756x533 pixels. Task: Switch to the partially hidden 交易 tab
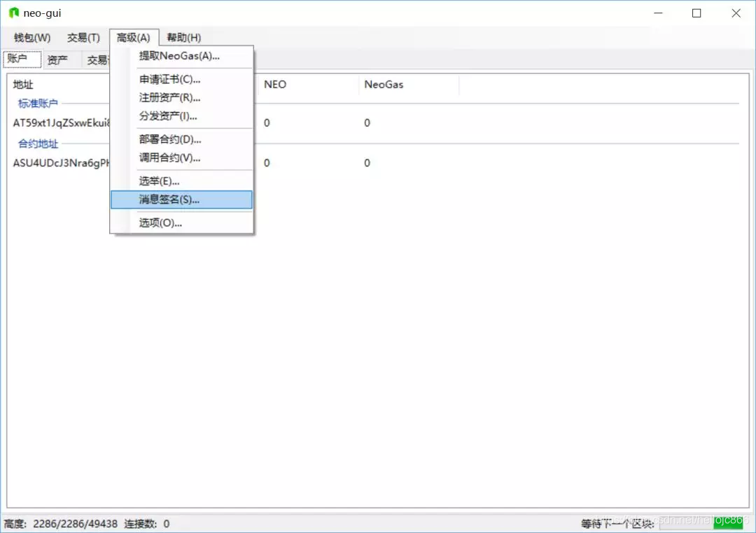point(97,60)
